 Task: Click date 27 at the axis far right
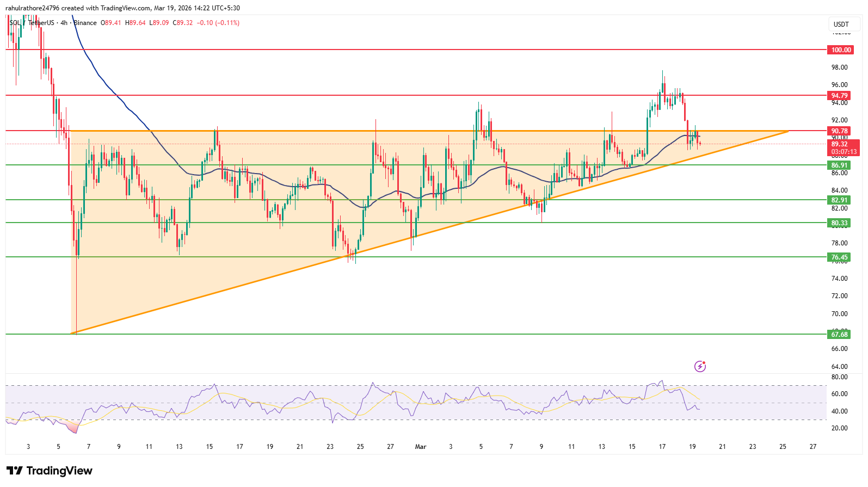click(813, 447)
